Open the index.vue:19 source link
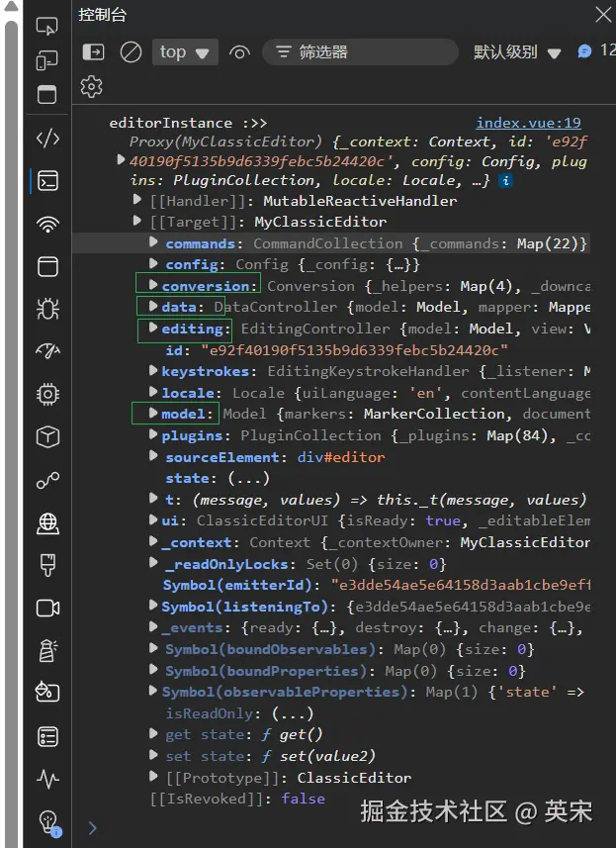Screen dimensions: 616x848 [x=528, y=123]
